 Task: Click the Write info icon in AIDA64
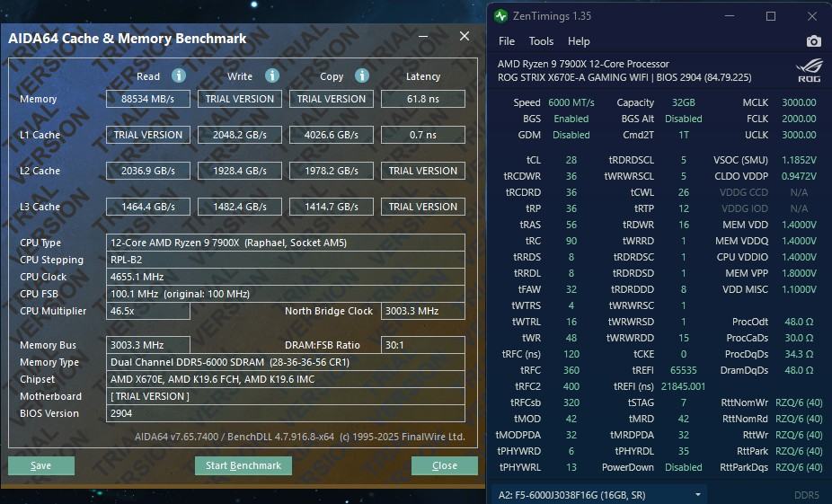click(x=272, y=75)
